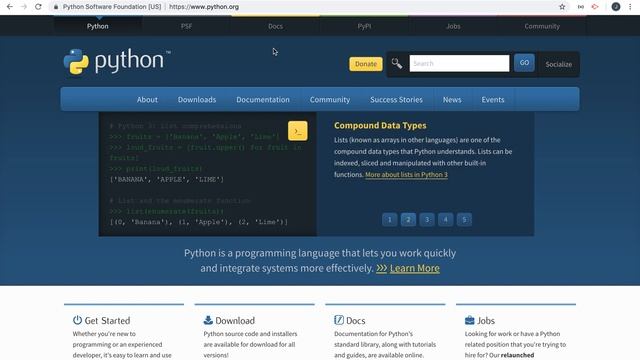
Task: Open the Community navigation menu
Action: pos(330,100)
